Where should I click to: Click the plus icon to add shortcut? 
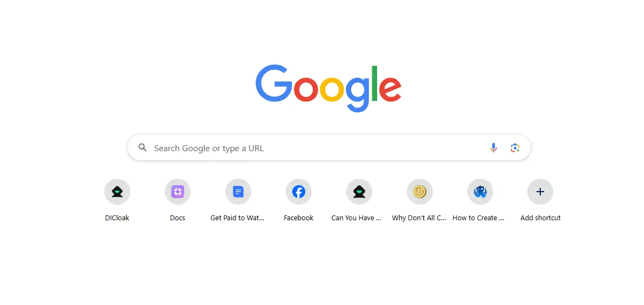[x=540, y=192]
